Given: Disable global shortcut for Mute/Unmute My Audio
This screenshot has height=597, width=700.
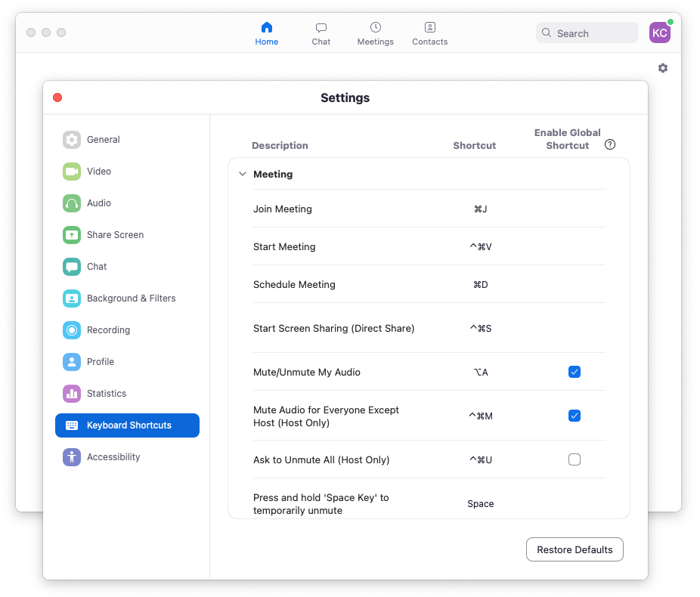Looking at the screenshot, I should (x=575, y=372).
